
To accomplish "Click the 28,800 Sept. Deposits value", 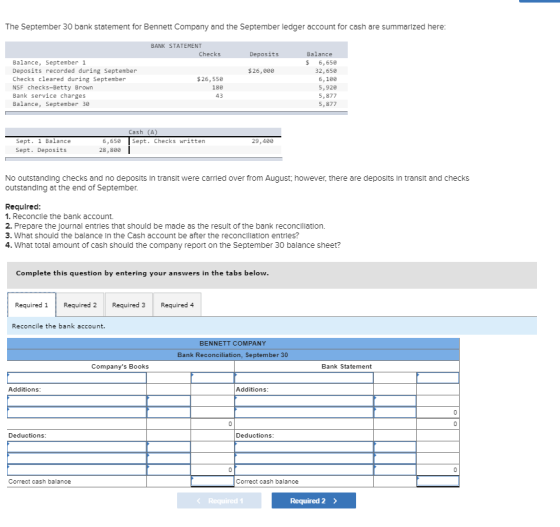I will (110, 150).
